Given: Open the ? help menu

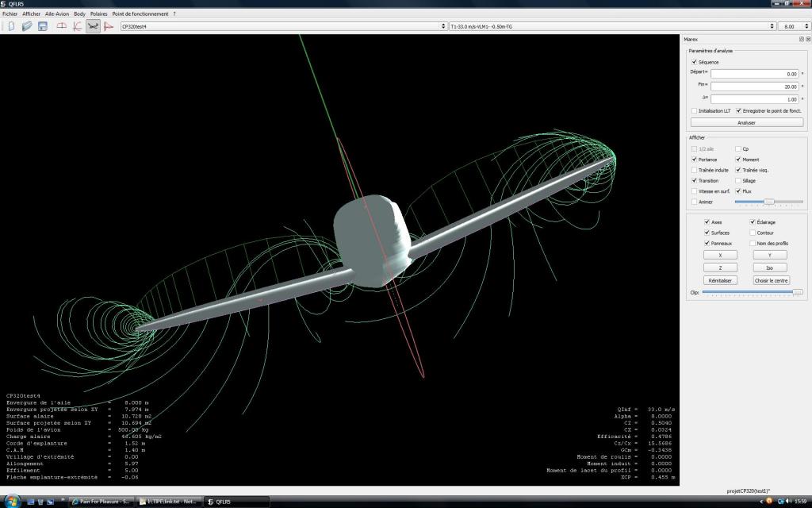Looking at the screenshot, I should coord(174,14).
